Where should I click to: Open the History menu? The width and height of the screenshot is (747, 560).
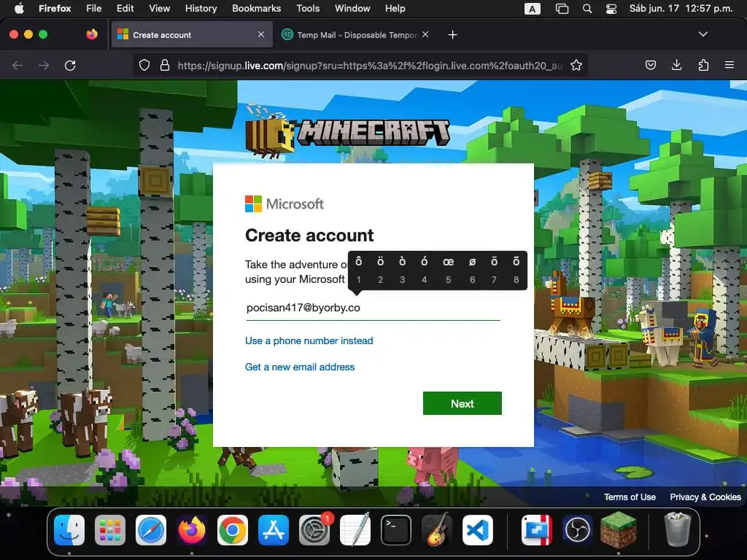201,8
